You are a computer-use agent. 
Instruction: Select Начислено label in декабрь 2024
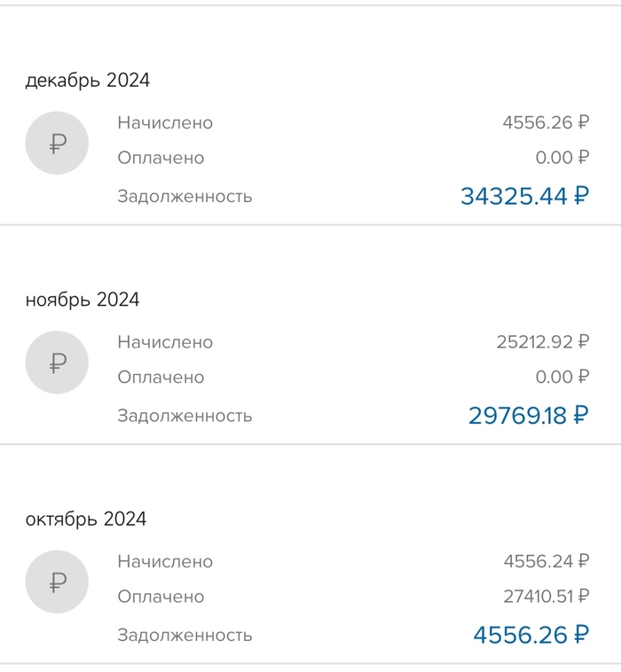[165, 123]
